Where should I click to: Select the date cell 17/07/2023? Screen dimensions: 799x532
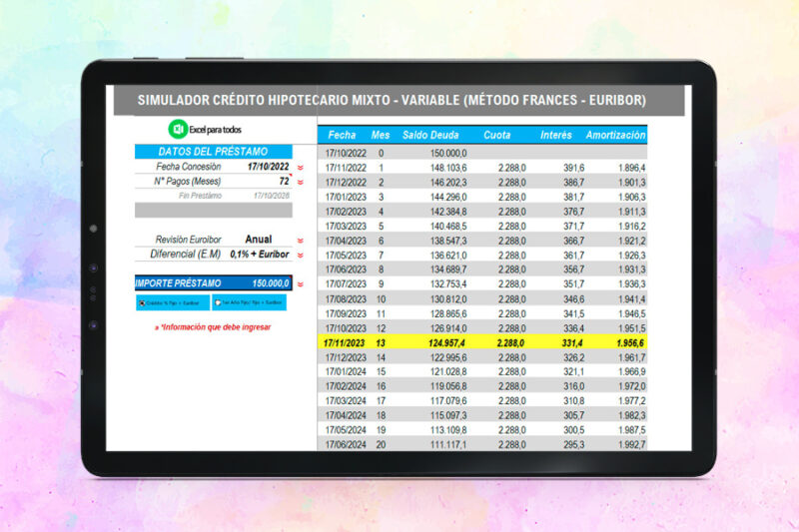pyautogui.click(x=346, y=284)
